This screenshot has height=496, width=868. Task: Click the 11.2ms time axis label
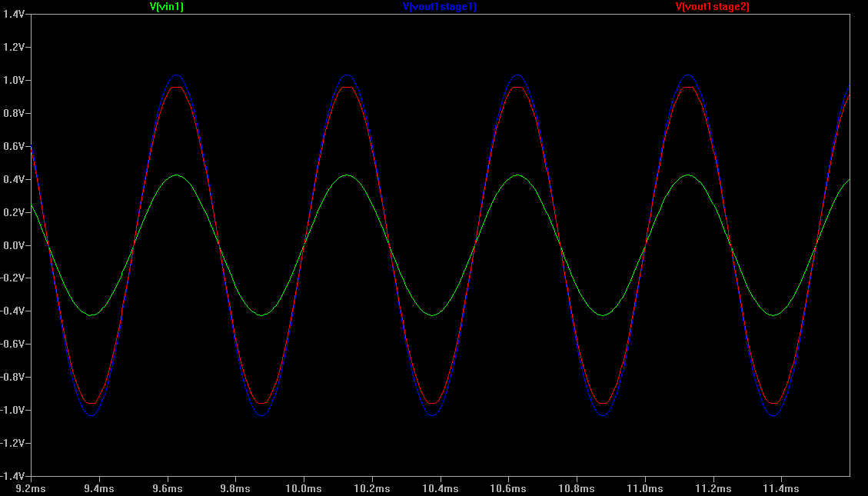pyautogui.click(x=713, y=488)
